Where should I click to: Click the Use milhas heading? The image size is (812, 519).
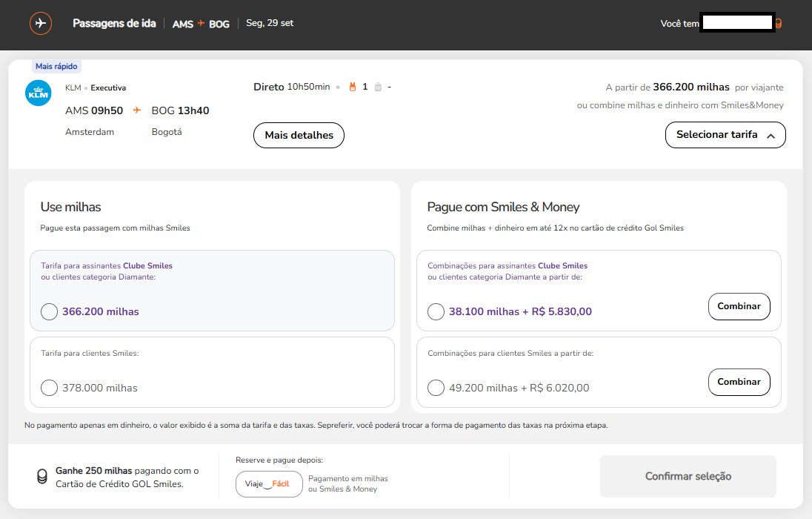(71, 207)
